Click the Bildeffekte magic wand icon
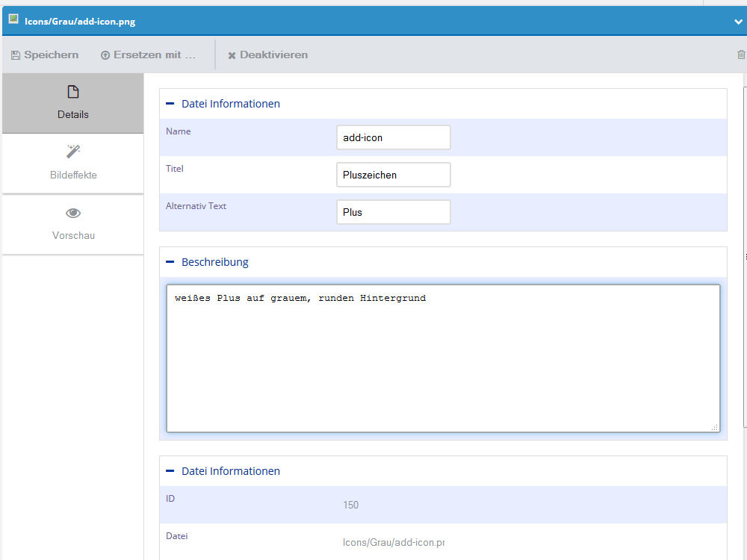The image size is (747, 560). click(x=73, y=152)
